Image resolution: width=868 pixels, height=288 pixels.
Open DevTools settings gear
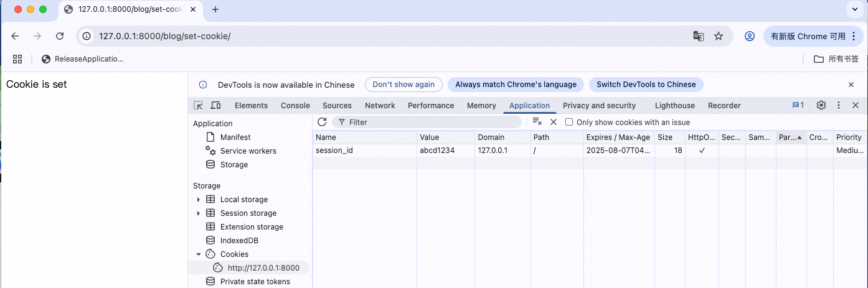[821, 105]
